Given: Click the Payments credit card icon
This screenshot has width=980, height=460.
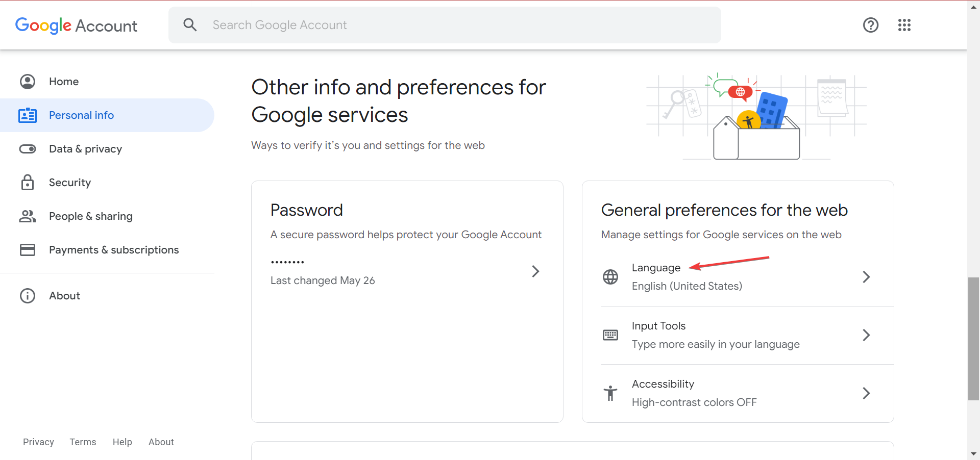Looking at the screenshot, I should pyautogui.click(x=28, y=249).
